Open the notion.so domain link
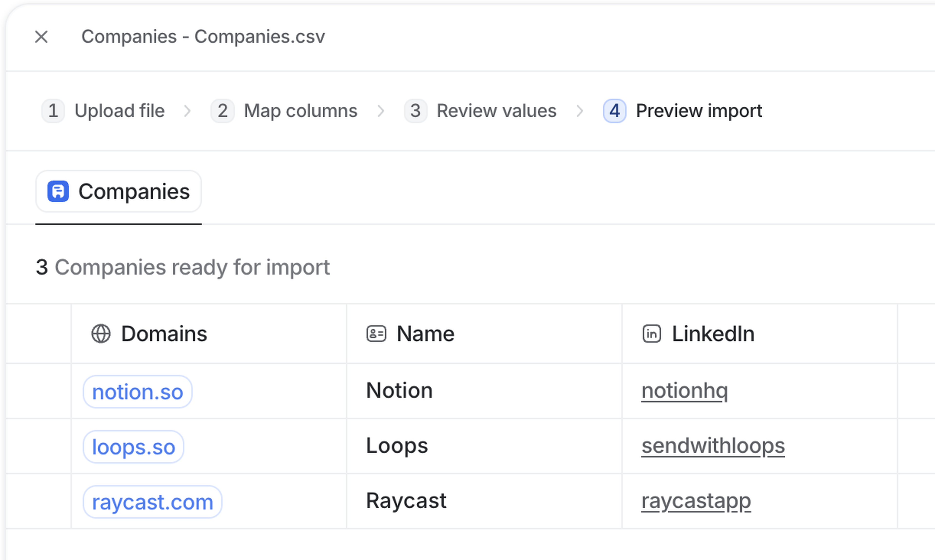Screen dimensions: 935x560 (x=138, y=392)
